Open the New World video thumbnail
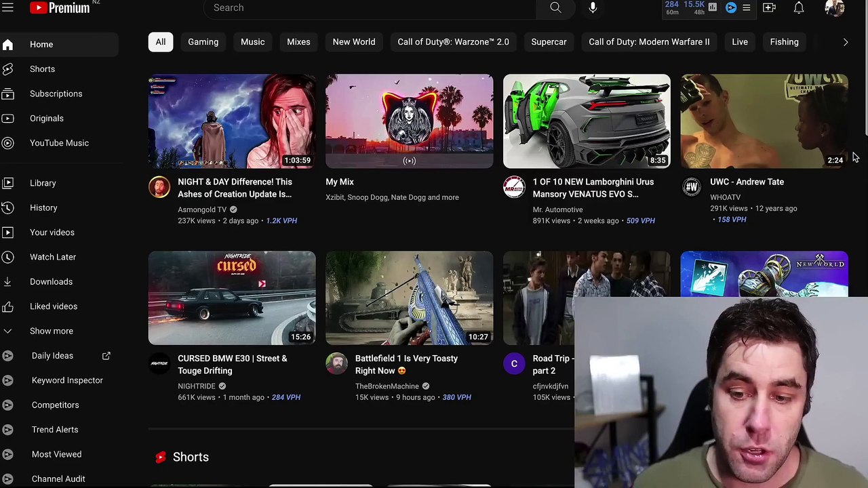 pyautogui.click(x=764, y=274)
